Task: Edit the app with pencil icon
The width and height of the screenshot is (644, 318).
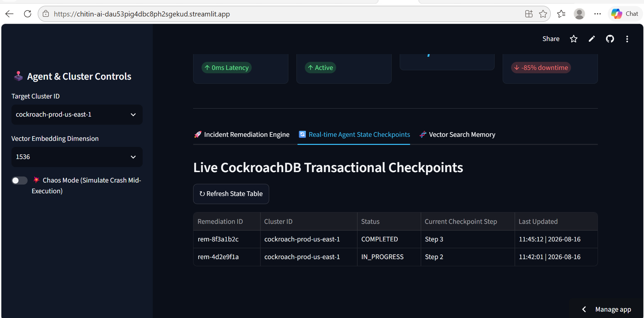Action: coord(592,39)
